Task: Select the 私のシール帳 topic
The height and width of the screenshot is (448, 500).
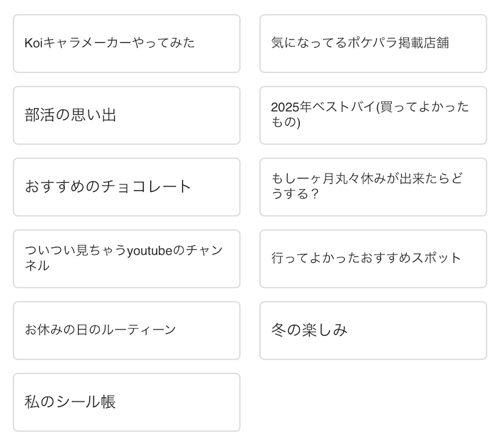Action: pyautogui.click(x=126, y=402)
